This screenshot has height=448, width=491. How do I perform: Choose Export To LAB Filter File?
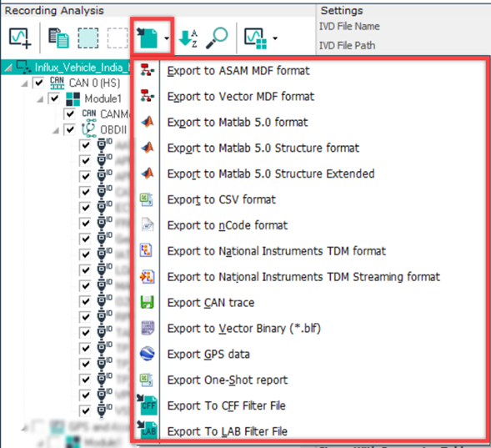pos(227,431)
